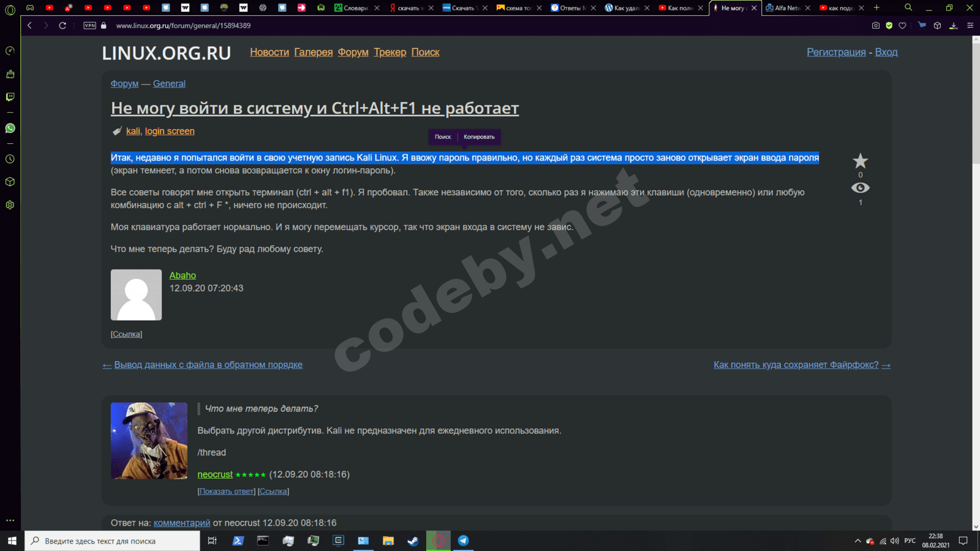Click the 'login screen' tag
The height and width of the screenshot is (551, 980).
point(170,131)
